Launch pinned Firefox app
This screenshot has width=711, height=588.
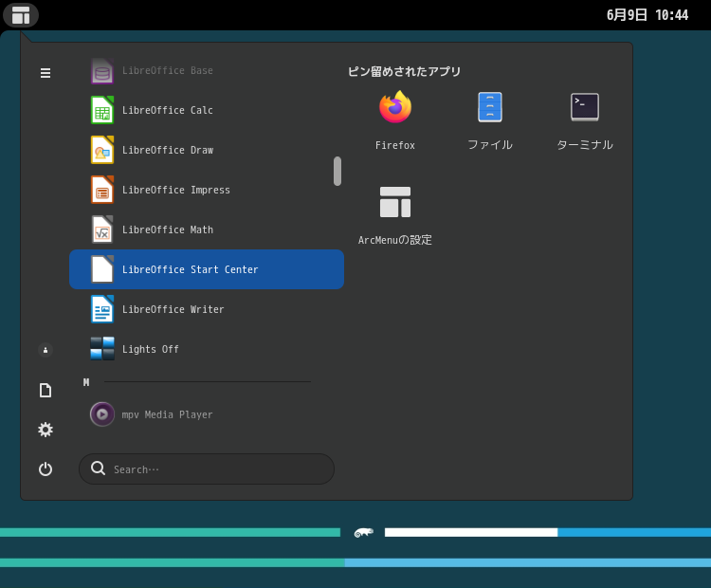[x=395, y=120]
